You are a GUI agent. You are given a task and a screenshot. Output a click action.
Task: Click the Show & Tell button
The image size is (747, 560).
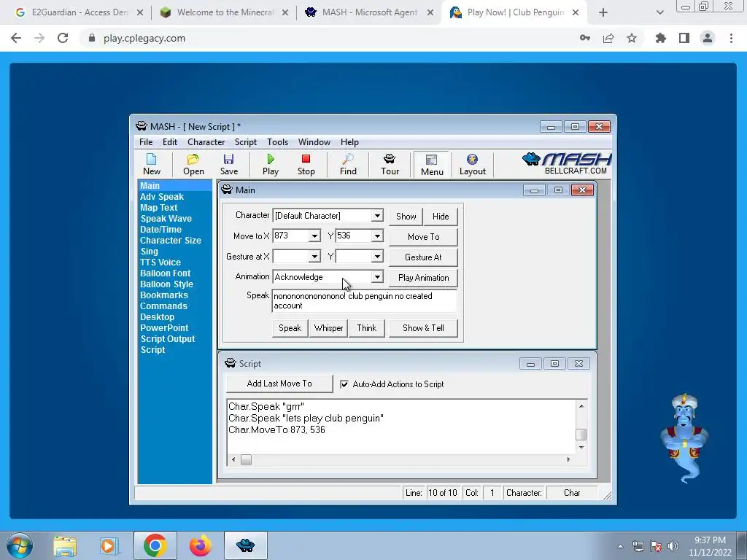pos(423,328)
